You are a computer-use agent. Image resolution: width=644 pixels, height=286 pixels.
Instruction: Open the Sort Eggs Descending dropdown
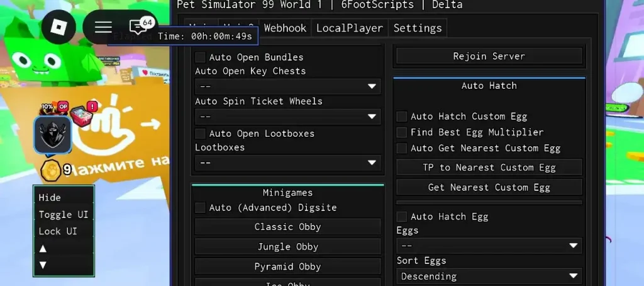[x=489, y=276]
